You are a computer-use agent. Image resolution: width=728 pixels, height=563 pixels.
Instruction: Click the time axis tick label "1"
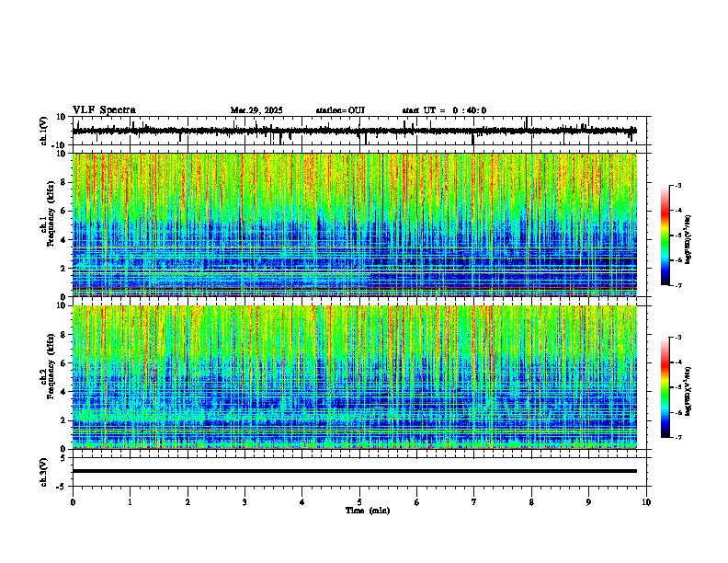pos(130,502)
